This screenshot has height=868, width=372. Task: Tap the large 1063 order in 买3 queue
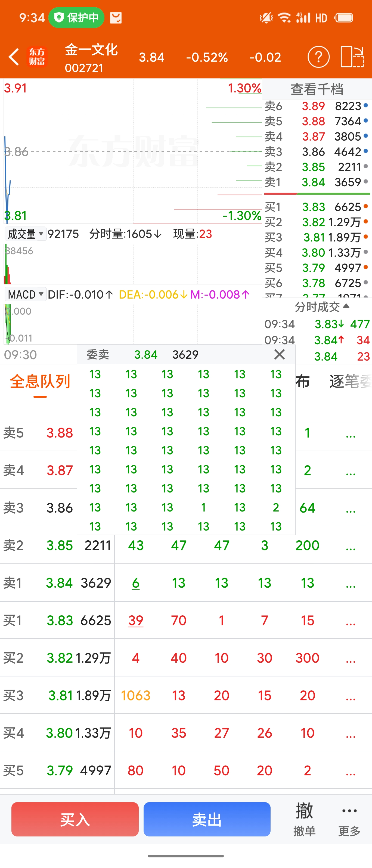pos(135,696)
